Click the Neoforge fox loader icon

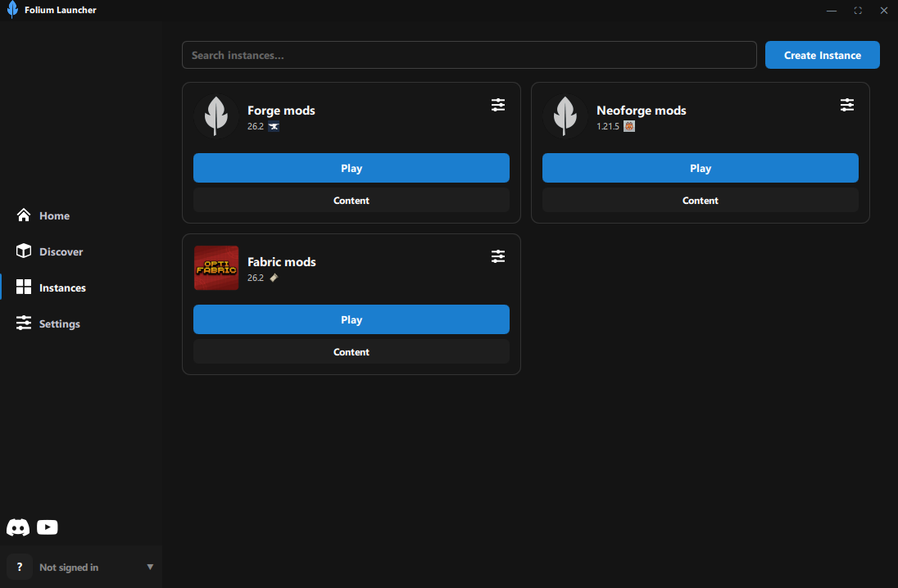click(x=628, y=127)
